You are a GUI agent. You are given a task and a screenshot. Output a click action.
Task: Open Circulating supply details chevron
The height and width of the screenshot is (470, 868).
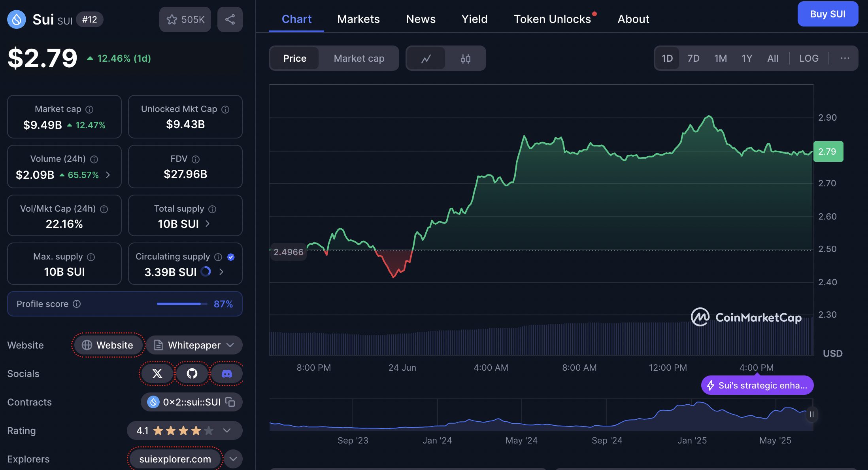221,272
